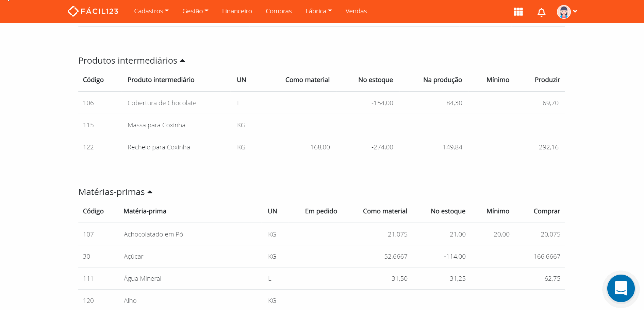Screen dimensions: 644x310
Task: Click the user profile avatar
Action: pos(563,11)
